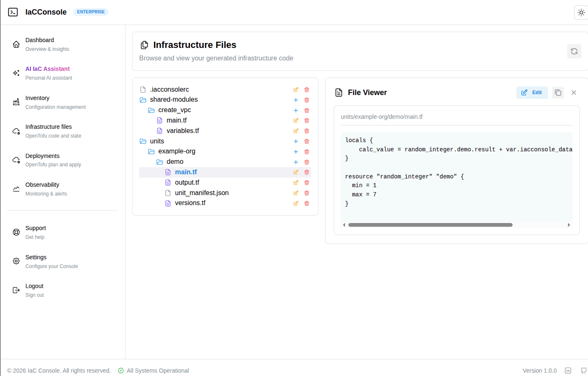This screenshot has height=376, width=588.
Task: Open Settings via the gear icon
Action: pyautogui.click(x=16, y=261)
